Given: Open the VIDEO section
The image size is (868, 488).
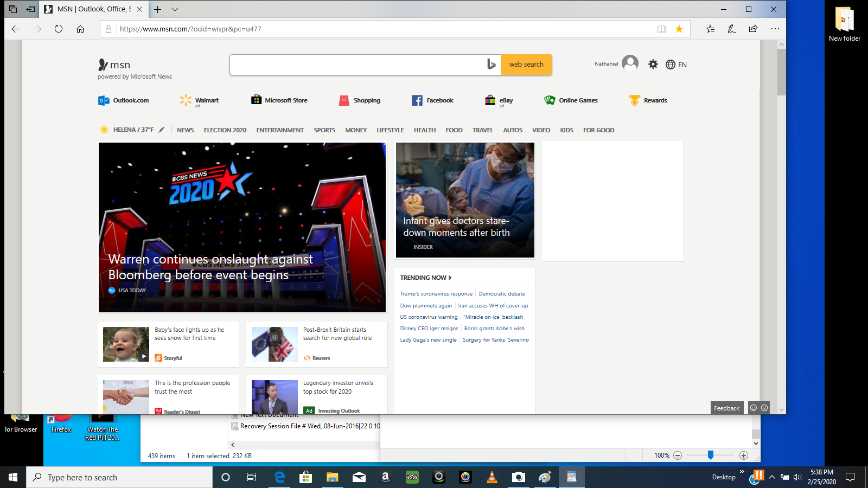Looking at the screenshot, I should point(541,130).
